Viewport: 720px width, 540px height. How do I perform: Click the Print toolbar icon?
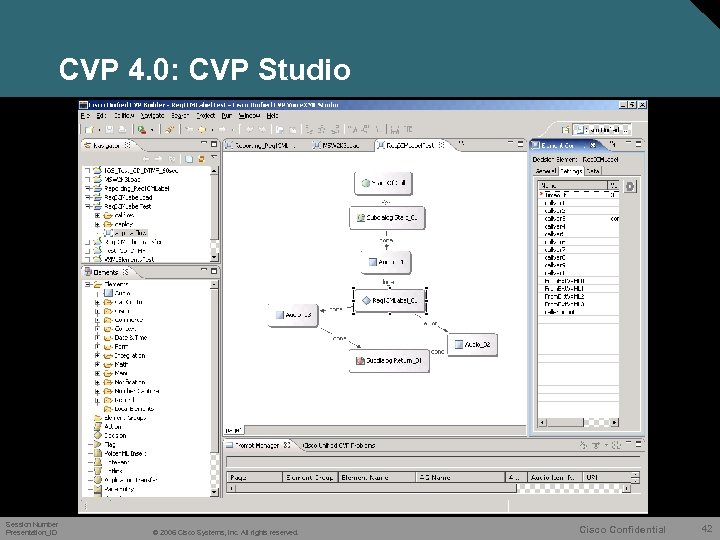122,130
